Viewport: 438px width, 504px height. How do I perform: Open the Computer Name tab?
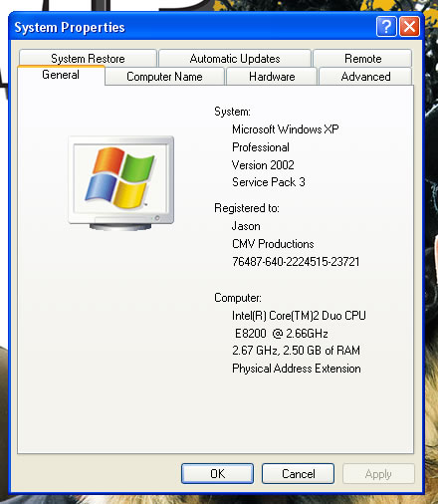tap(164, 77)
